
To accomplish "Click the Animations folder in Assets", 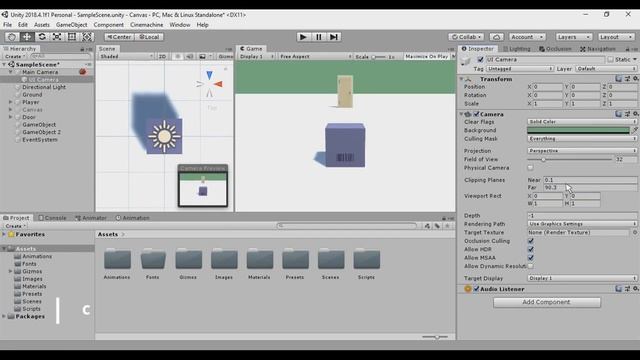I will click(117, 264).
